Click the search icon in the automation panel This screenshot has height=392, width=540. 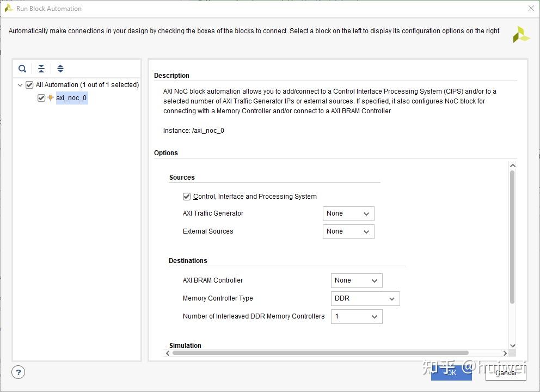tap(22, 69)
